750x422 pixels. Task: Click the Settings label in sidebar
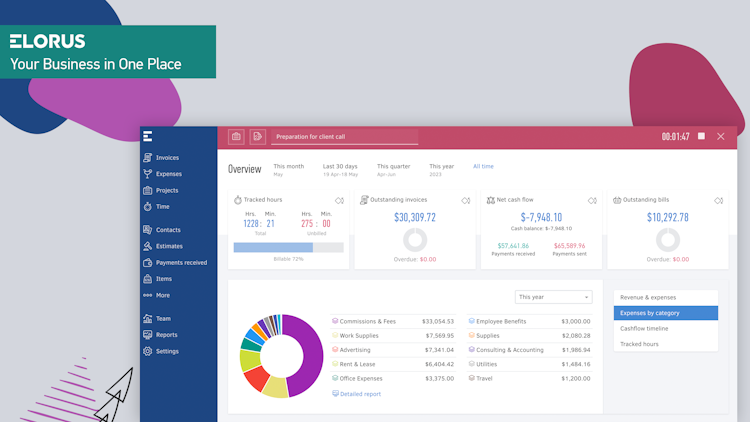167,351
